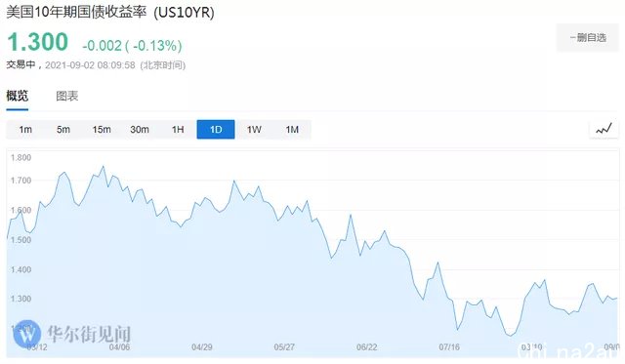Viewport: 625px width, 364px height.
Task: Select the 1m interval
Action: coord(25,130)
